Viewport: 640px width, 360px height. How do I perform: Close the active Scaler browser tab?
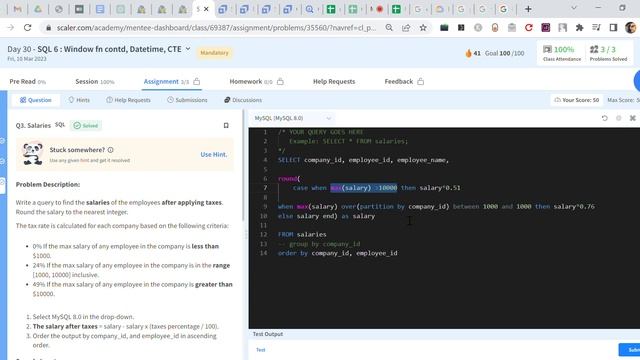(x=207, y=9)
